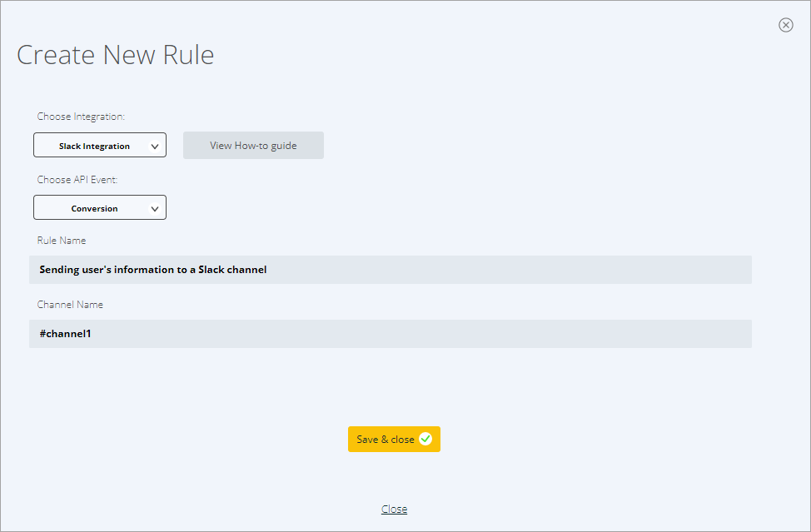
Task: Click the Rule Name label
Action: click(62, 241)
